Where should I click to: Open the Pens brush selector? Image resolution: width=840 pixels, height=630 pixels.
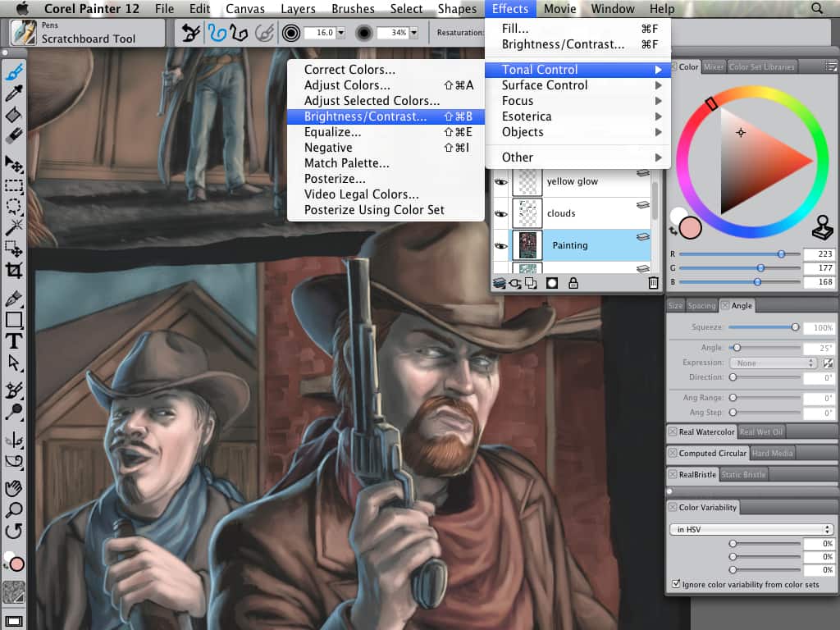[24, 33]
